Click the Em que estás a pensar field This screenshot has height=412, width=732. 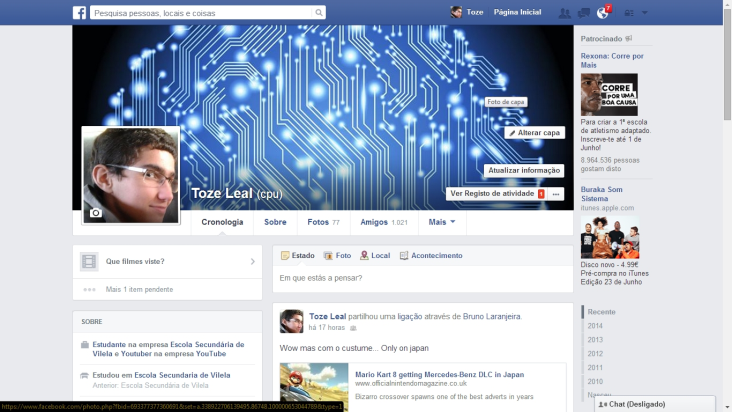coord(422,279)
